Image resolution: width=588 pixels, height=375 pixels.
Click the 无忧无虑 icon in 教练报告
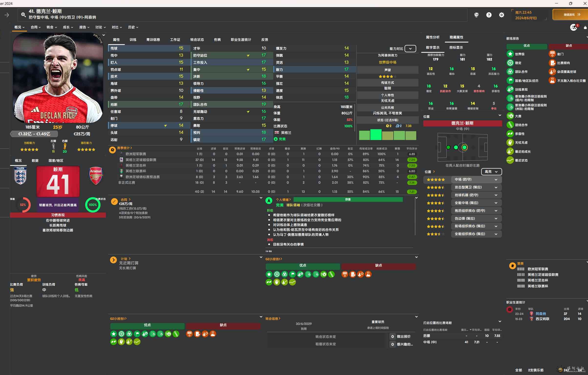pyautogui.click(x=510, y=142)
